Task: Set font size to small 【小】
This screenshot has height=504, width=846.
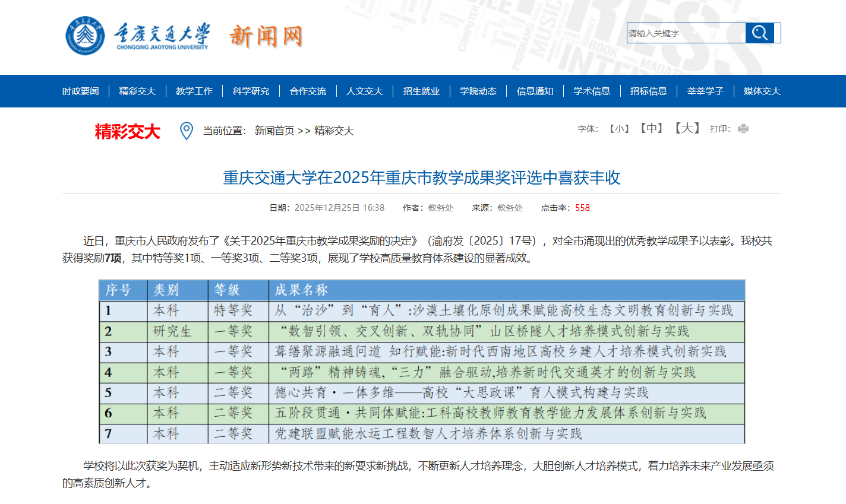Action: coord(619,129)
